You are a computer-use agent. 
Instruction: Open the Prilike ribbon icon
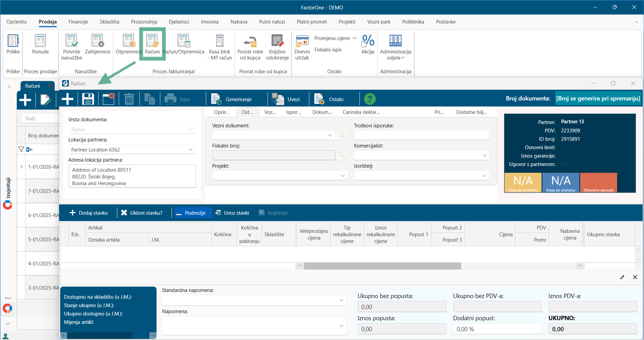tap(13, 44)
